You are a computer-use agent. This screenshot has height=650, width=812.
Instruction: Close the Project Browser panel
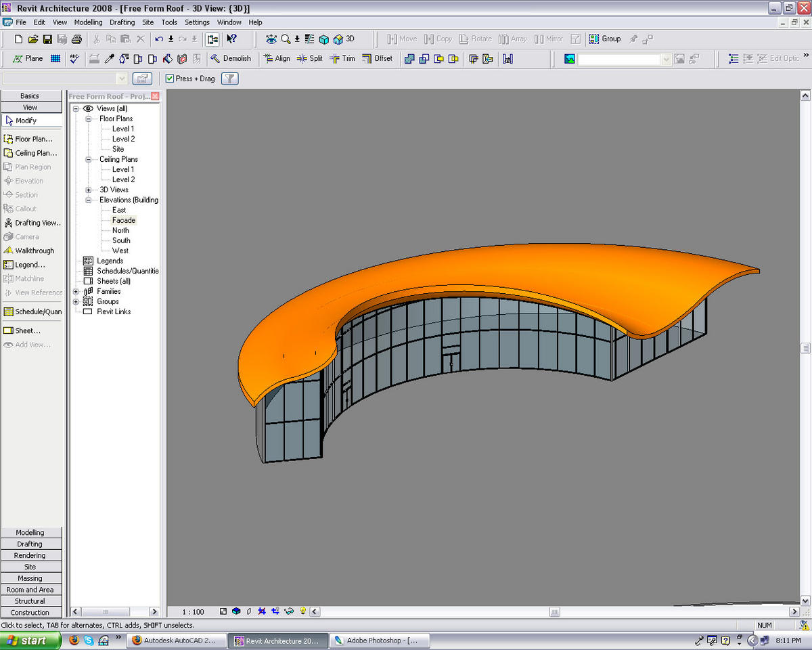point(155,96)
